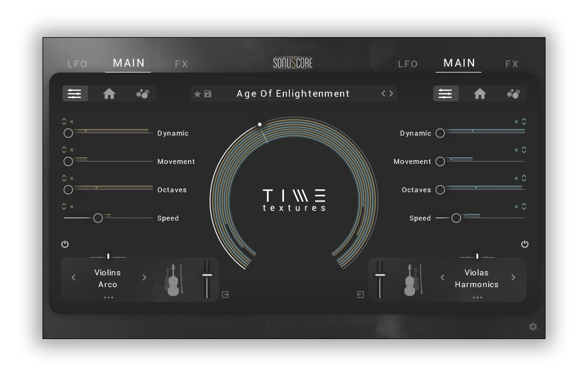Open more options under Violas Harmonics

tap(477, 297)
